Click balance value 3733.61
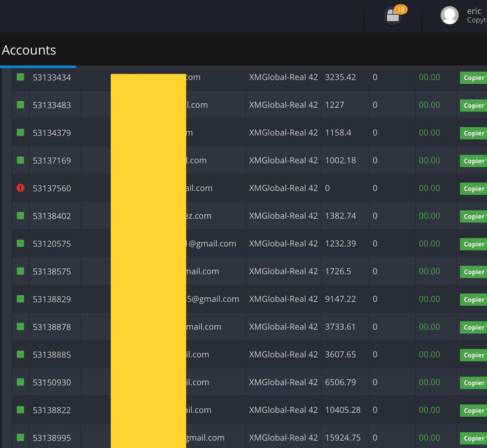 [x=340, y=327]
